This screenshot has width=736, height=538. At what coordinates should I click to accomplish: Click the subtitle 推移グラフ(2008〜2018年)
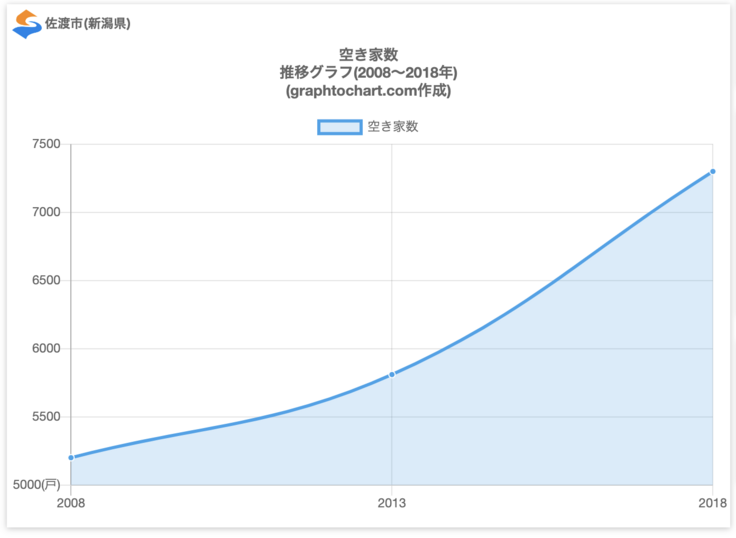click(368, 73)
